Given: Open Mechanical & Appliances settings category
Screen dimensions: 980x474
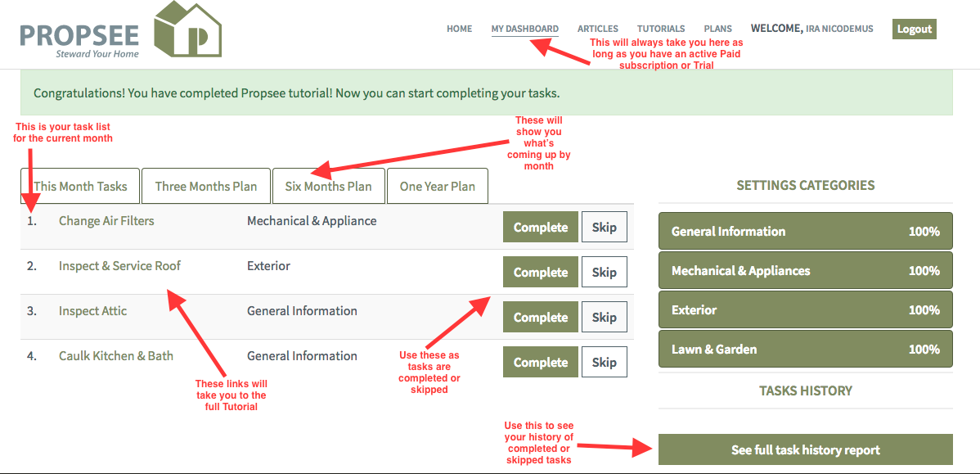Looking at the screenshot, I should tap(806, 271).
